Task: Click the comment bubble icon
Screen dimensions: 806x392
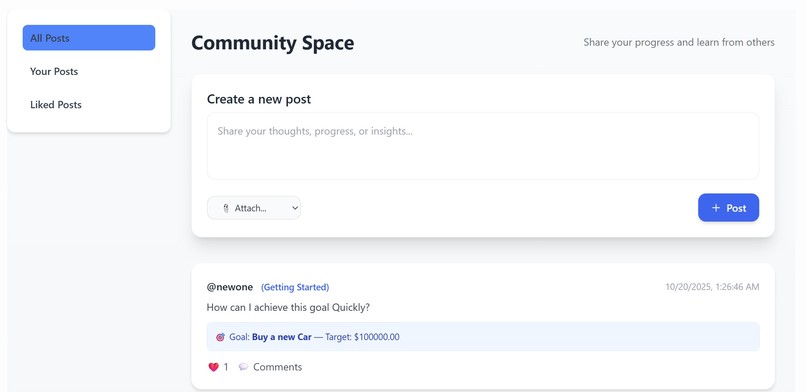Action: click(x=243, y=367)
